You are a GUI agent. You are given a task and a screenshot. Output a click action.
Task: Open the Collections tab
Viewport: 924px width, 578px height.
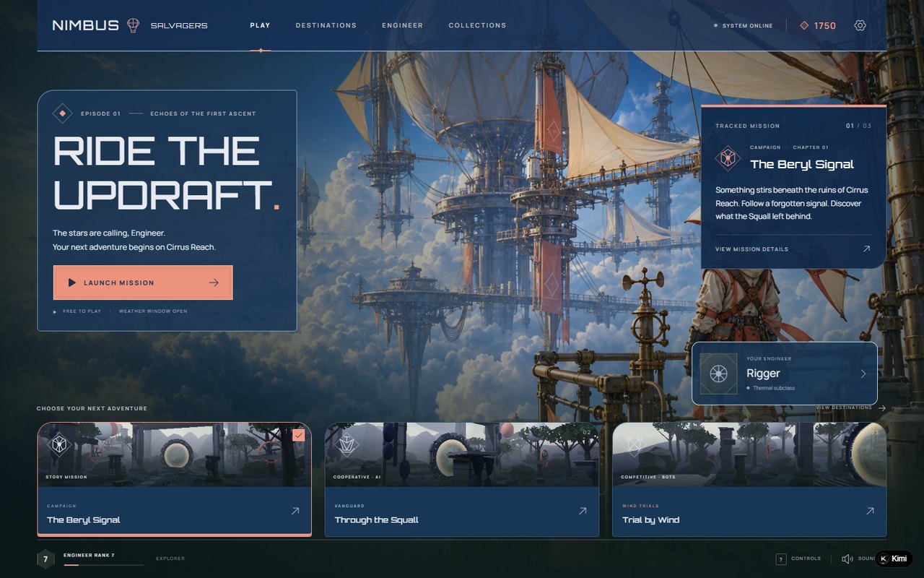tap(477, 25)
